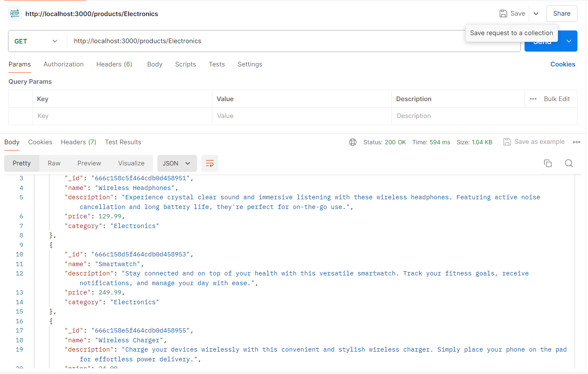Click the search response magnifier icon
The image size is (588, 374).
tap(569, 163)
